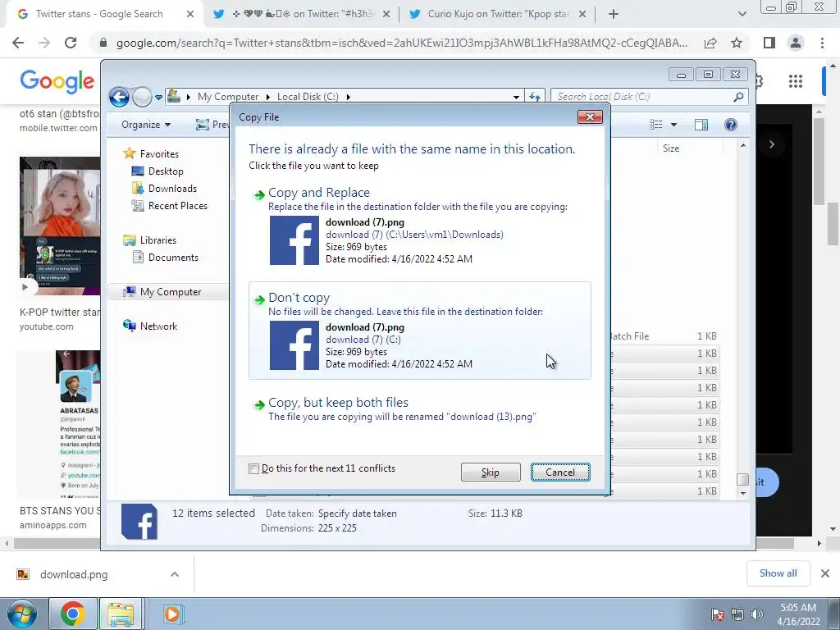Open download.png from downloads bar
Screen dimensions: 840x630
[x=73, y=574]
